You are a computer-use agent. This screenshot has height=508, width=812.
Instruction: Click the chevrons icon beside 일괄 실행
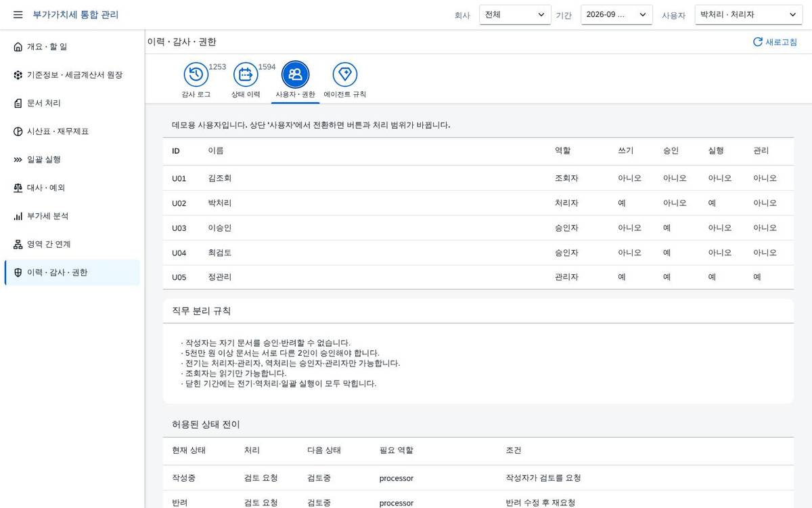click(18, 160)
